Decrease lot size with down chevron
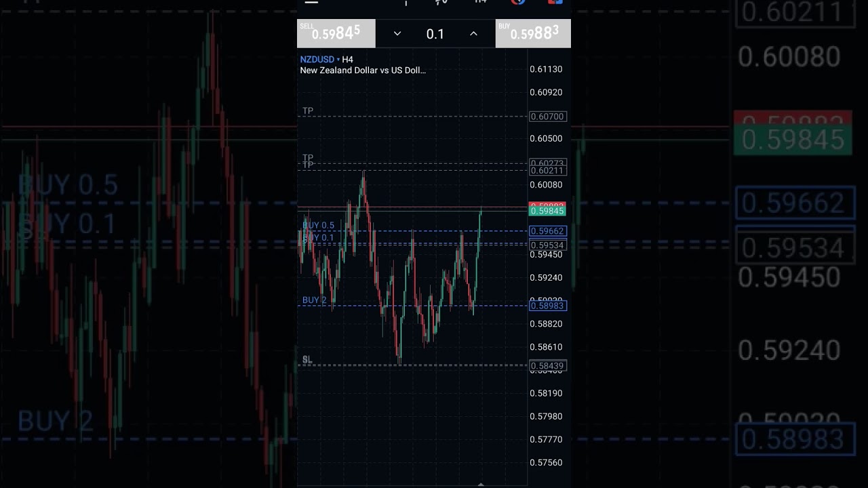The height and width of the screenshot is (488, 868). click(397, 34)
